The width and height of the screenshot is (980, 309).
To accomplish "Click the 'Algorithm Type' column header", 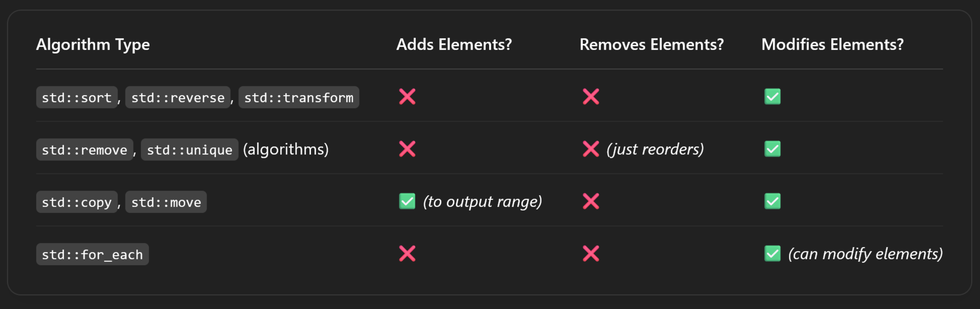I will point(93,45).
